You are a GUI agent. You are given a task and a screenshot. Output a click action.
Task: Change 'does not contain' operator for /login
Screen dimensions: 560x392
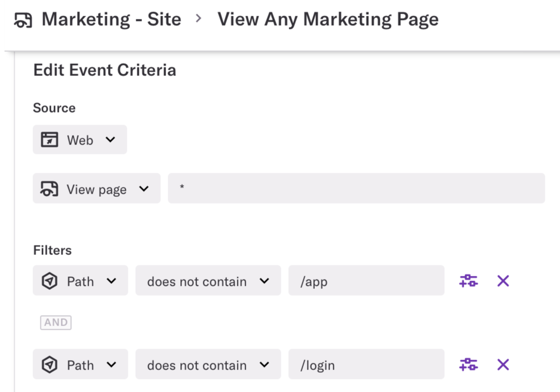coord(208,364)
